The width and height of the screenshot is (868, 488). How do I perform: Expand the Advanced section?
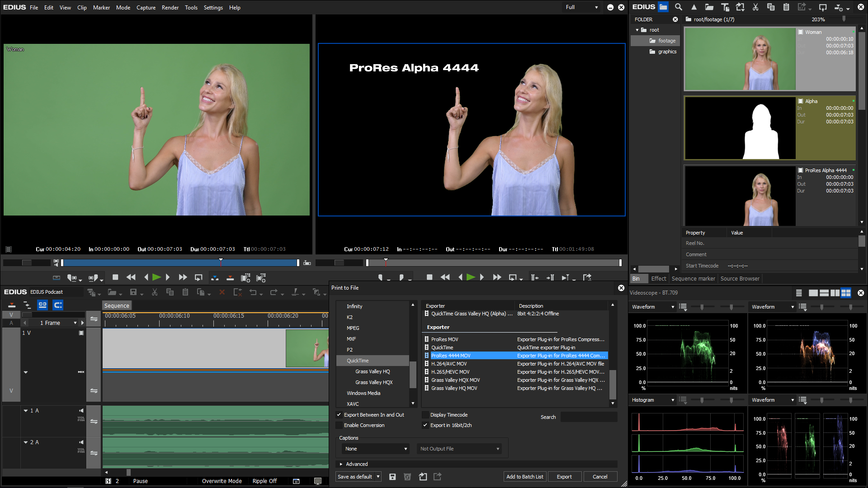(x=341, y=464)
